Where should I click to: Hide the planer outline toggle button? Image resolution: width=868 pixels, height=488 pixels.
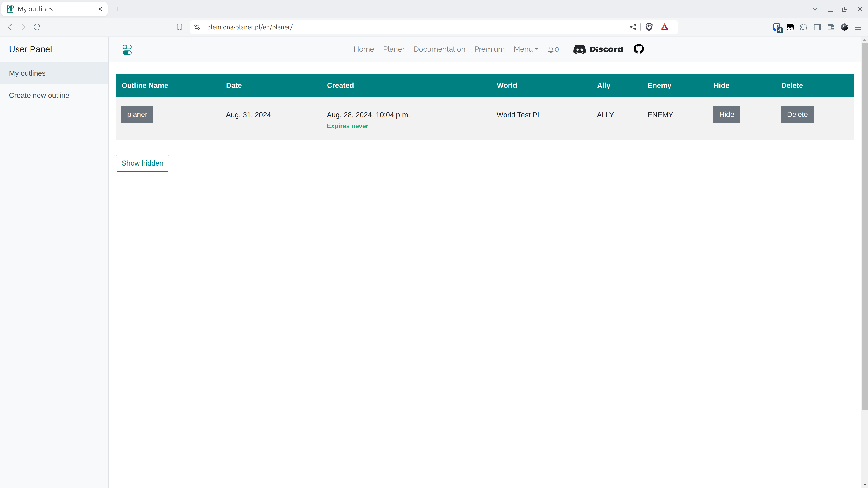(726, 114)
